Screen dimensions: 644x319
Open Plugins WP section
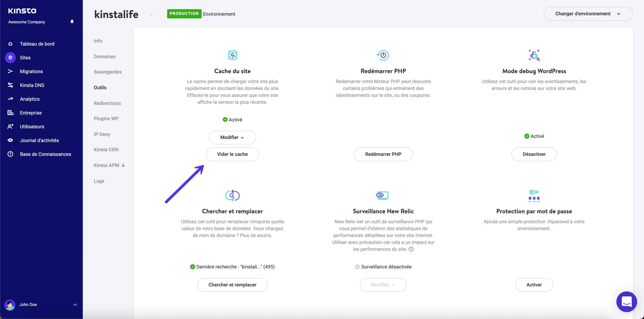106,118
